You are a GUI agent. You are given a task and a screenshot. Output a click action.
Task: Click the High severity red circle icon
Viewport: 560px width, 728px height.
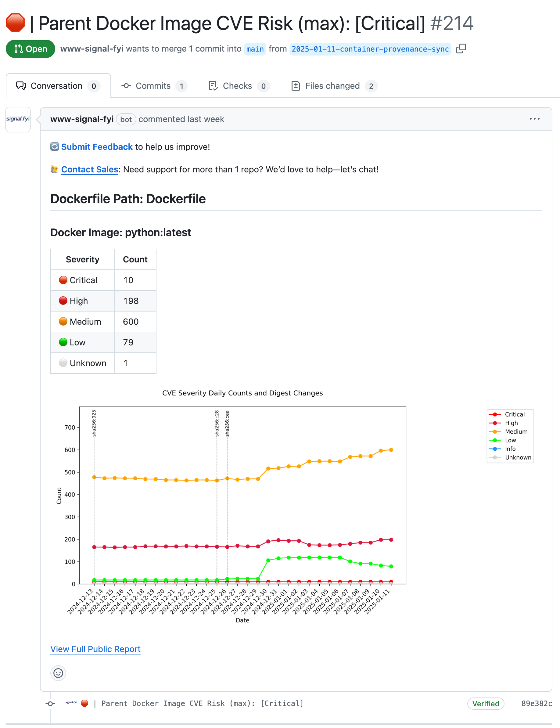(63, 301)
